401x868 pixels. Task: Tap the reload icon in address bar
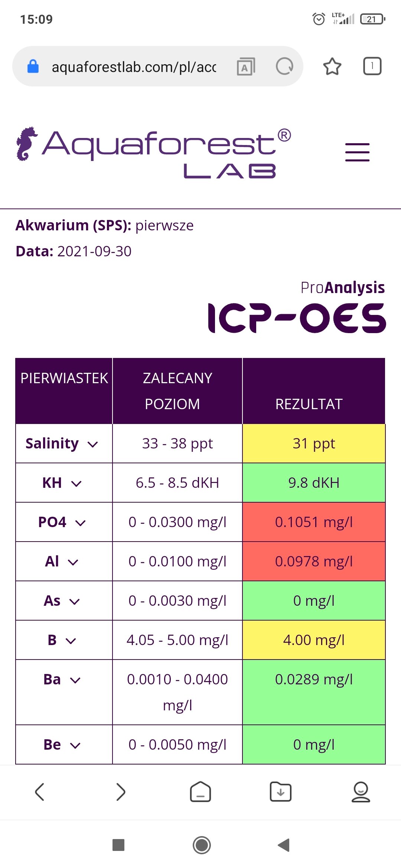(x=284, y=67)
